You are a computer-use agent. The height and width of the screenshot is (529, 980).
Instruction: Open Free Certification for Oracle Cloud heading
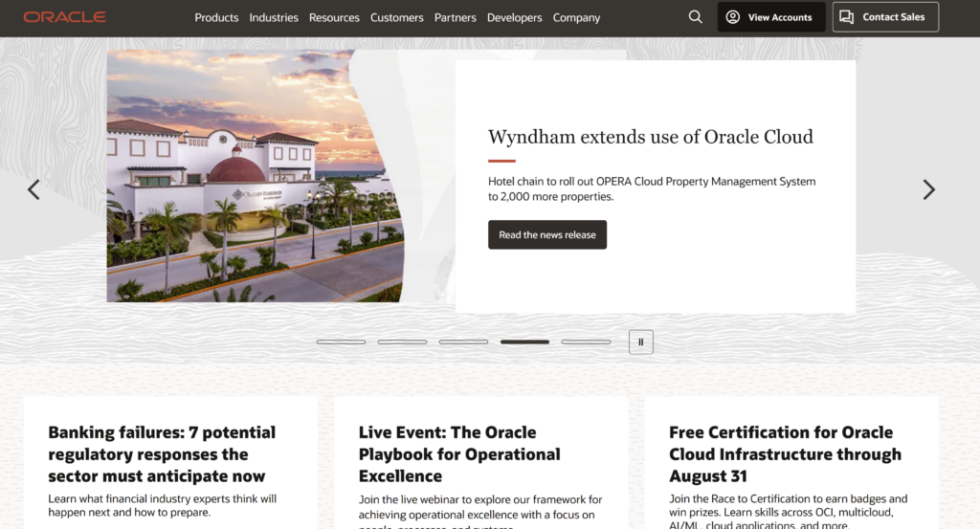785,454
